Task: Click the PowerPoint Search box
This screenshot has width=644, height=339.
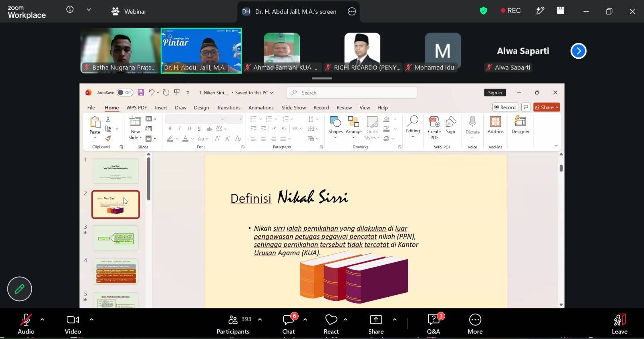Action: click(x=351, y=92)
